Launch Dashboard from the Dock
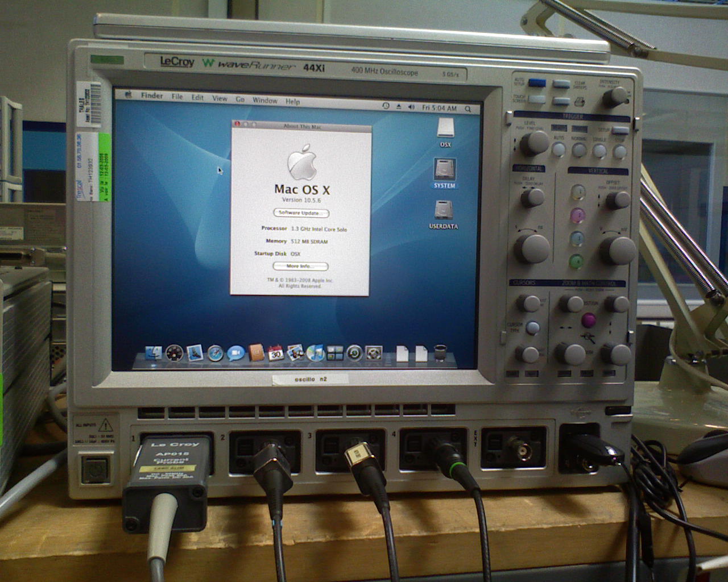This screenshot has width=728, height=582. tap(175, 354)
